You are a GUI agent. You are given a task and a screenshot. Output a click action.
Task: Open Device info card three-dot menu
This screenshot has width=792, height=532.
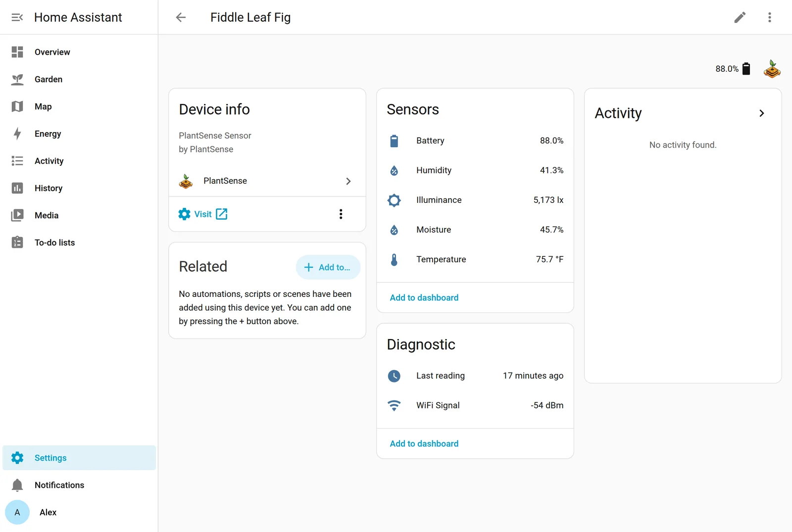341,214
